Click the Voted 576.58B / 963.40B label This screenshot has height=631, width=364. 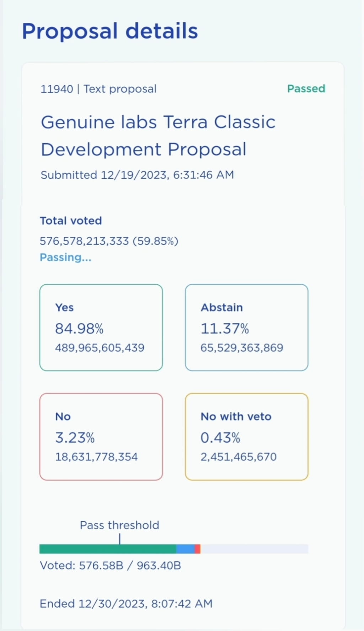(x=110, y=566)
